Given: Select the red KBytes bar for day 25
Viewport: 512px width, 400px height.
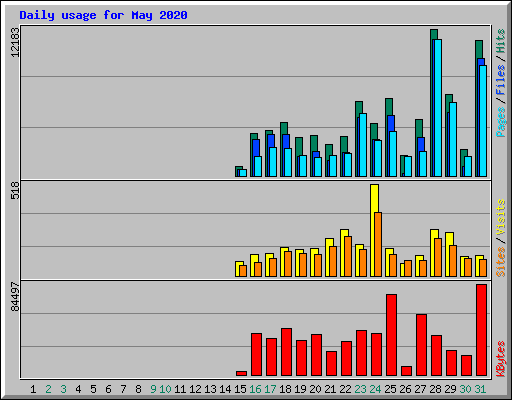Looking at the screenshot, I should pyautogui.click(x=391, y=335).
